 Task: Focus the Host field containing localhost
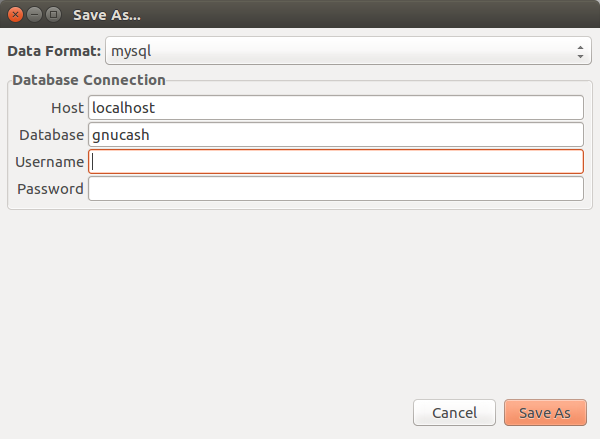(x=336, y=108)
